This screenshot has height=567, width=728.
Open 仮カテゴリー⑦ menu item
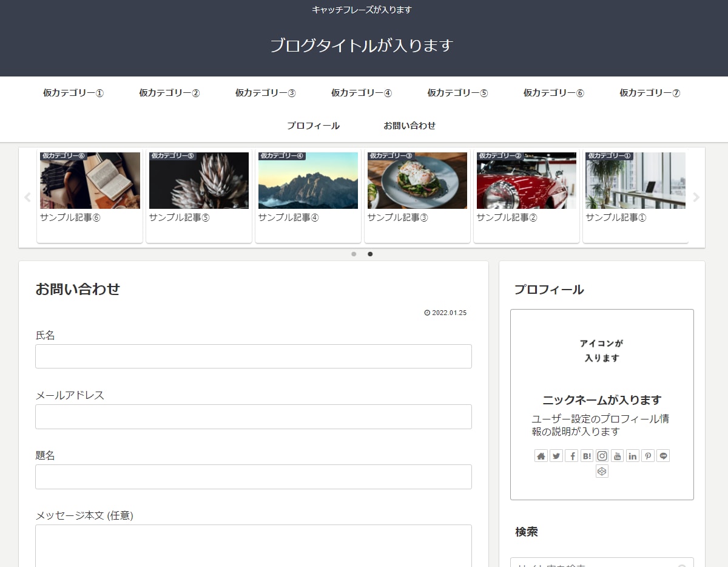650,93
